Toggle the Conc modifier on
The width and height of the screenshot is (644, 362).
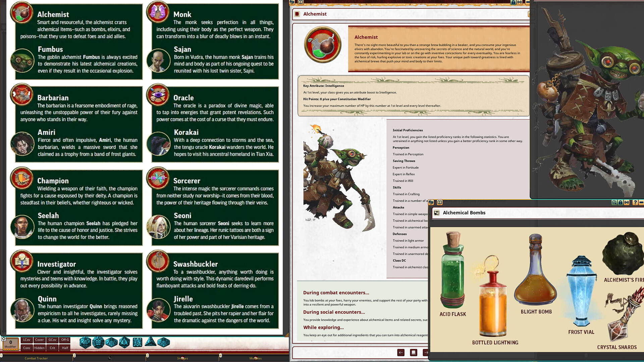point(27,348)
